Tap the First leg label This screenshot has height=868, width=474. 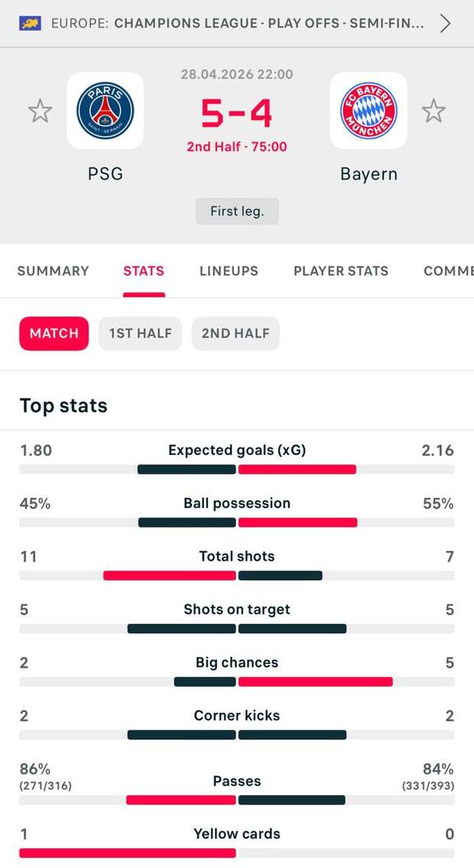pos(237,211)
